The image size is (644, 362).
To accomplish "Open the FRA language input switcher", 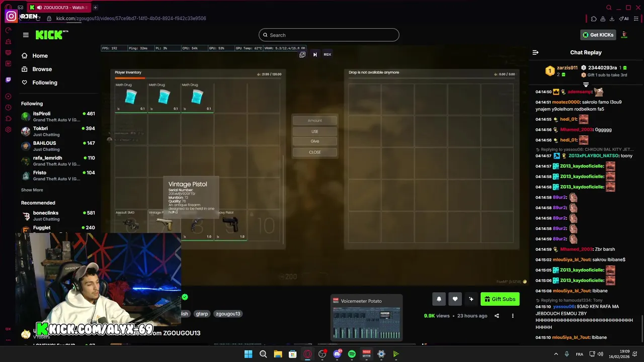I will tap(579, 354).
